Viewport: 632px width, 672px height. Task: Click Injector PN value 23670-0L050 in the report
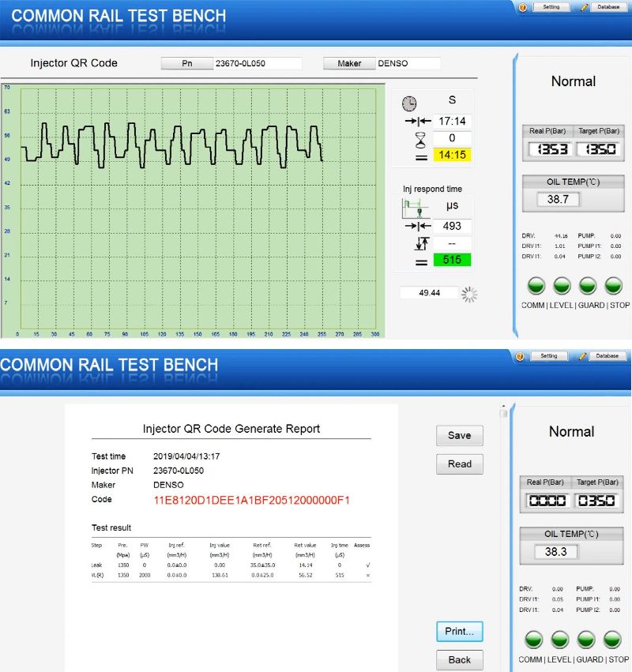coord(179,471)
